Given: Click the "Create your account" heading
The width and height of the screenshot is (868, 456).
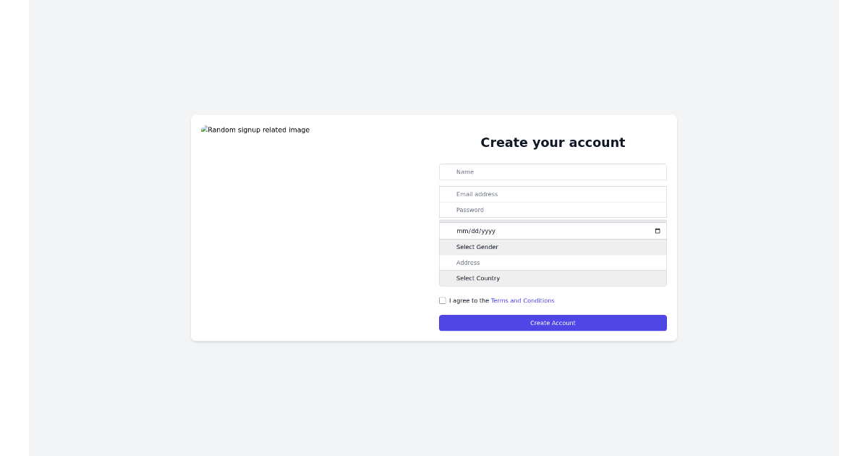Looking at the screenshot, I should click(553, 142).
